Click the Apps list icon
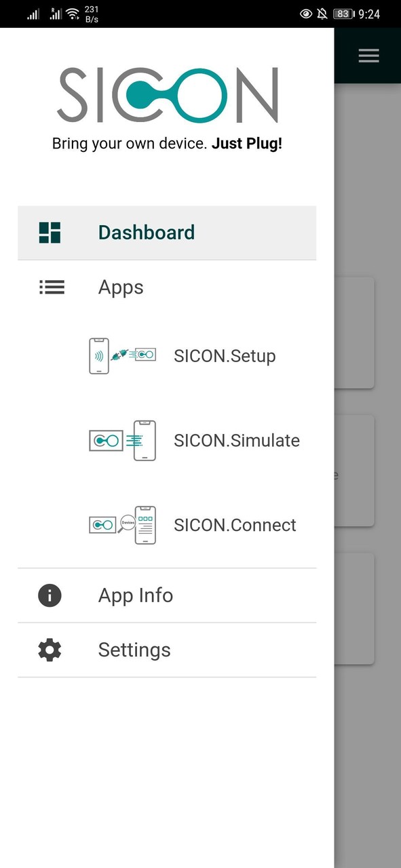The image size is (401, 868). 52,287
